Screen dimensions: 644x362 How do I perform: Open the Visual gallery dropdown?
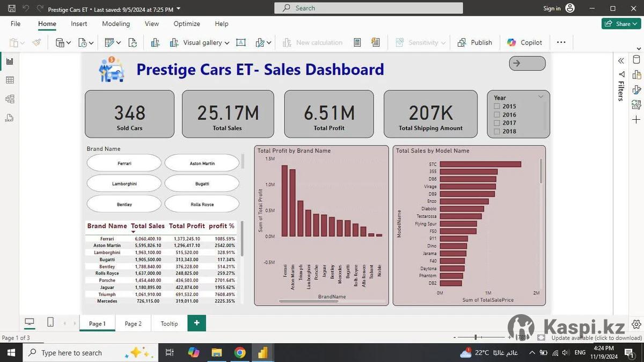200,42
